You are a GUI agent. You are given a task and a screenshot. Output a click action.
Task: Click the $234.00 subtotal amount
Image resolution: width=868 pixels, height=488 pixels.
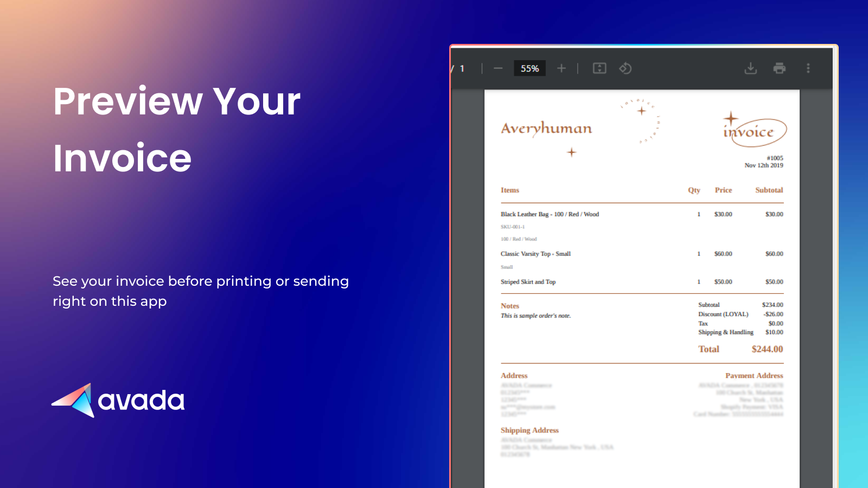(773, 305)
